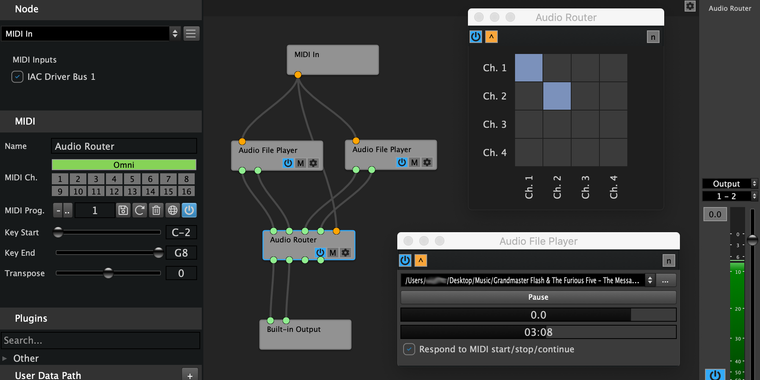Add a User Data Path with plus

tap(190, 376)
